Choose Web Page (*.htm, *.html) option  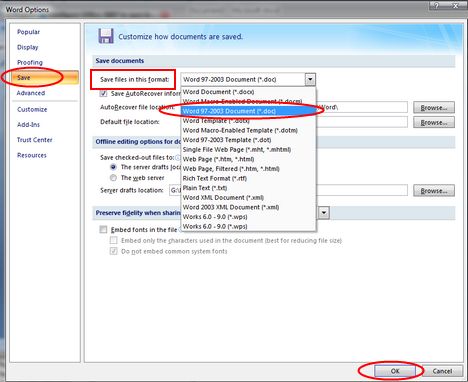(248, 159)
